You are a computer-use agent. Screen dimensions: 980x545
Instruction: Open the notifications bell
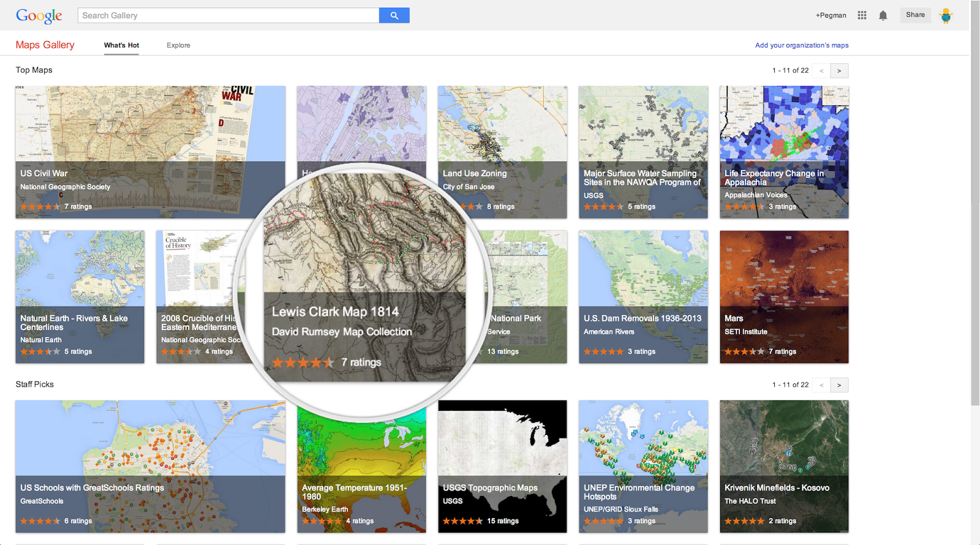tap(883, 15)
